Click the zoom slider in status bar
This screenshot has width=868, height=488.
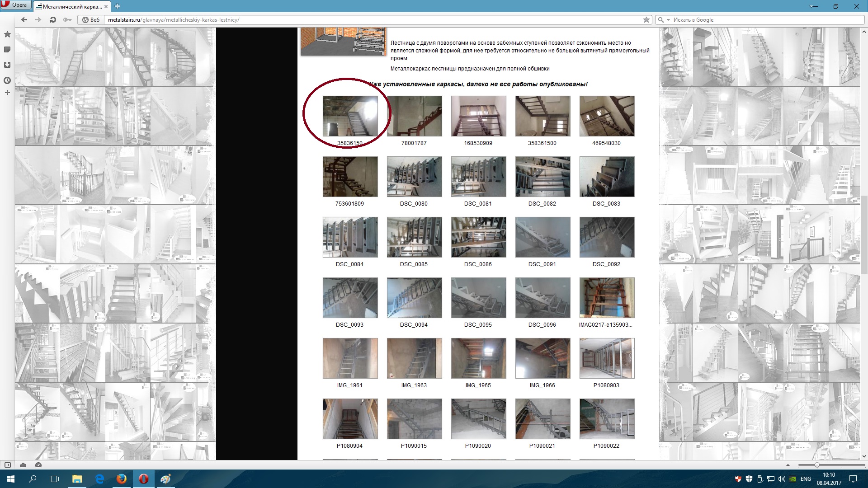pos(831,465)
